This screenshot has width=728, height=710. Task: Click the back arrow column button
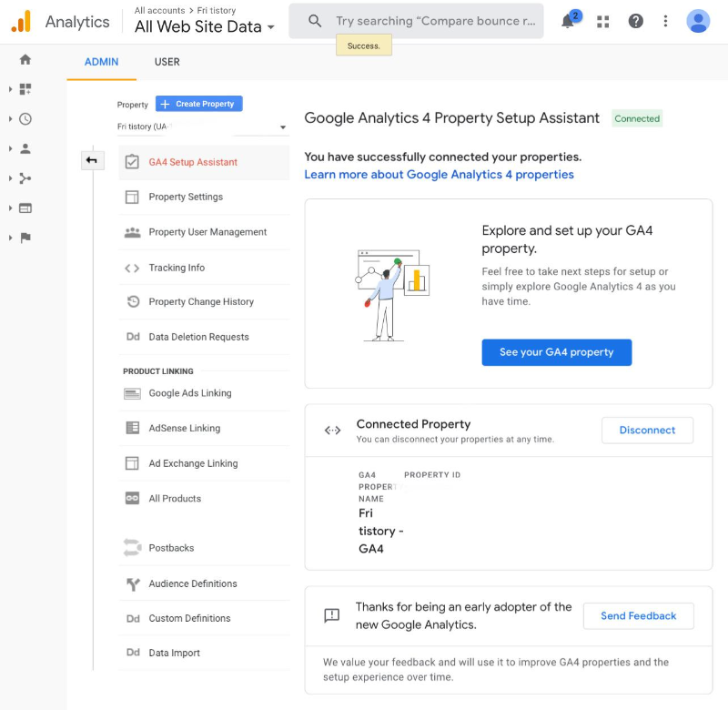click(93, 160)
